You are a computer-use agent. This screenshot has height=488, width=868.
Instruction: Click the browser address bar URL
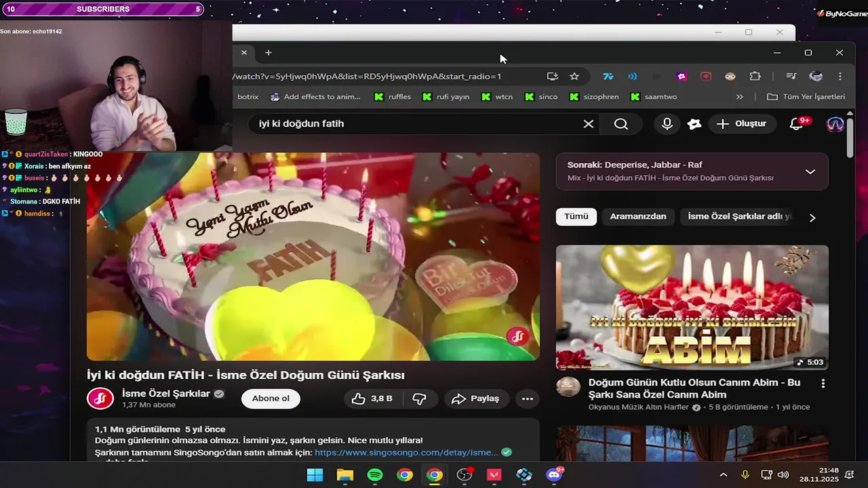[367, 77]
